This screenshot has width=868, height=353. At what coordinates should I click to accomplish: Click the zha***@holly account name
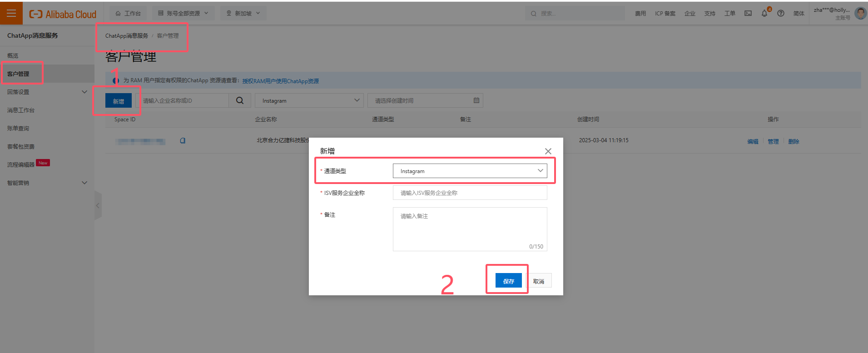pyautogui.click(x=832, y=10)
